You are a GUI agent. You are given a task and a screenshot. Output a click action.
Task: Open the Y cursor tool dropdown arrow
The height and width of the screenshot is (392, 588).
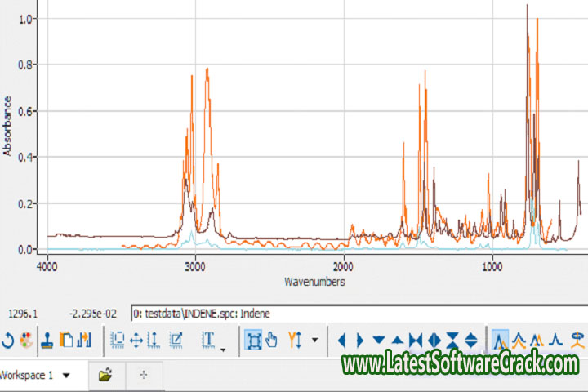(314, 340)
